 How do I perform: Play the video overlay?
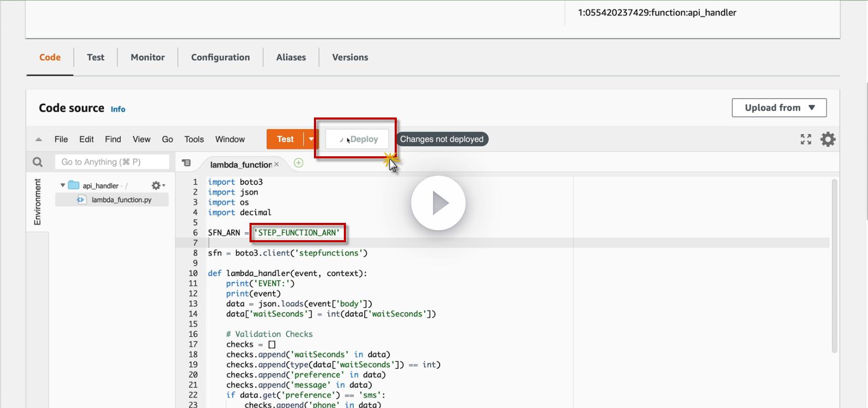click(x=438, y=203)
